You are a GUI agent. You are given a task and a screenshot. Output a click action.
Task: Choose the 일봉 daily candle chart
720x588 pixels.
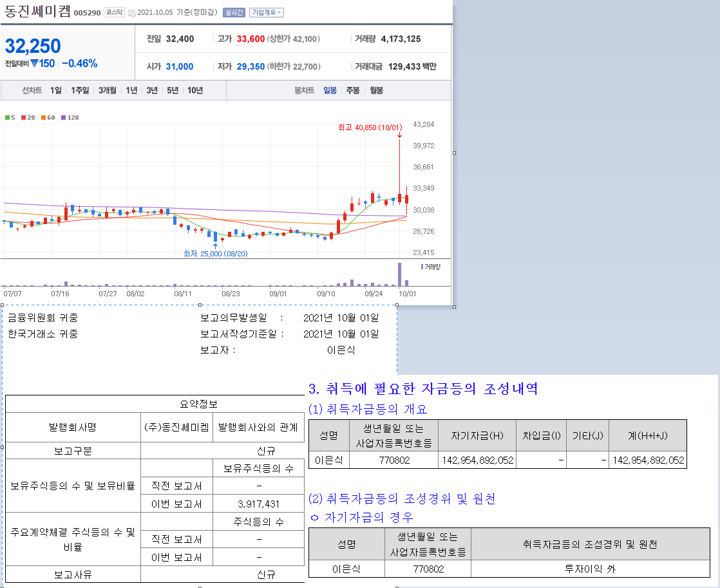point(330,91)
